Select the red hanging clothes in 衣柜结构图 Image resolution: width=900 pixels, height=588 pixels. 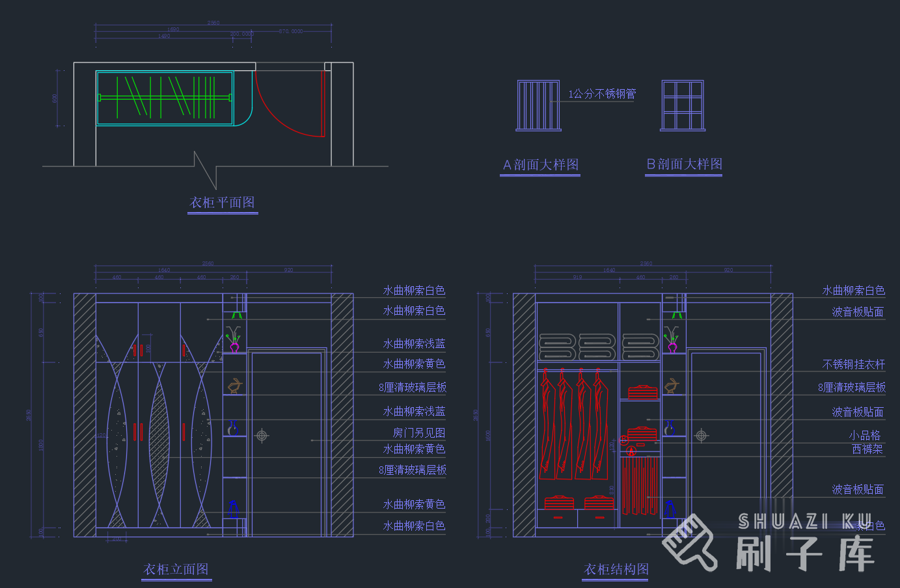(x=574, y=423)
